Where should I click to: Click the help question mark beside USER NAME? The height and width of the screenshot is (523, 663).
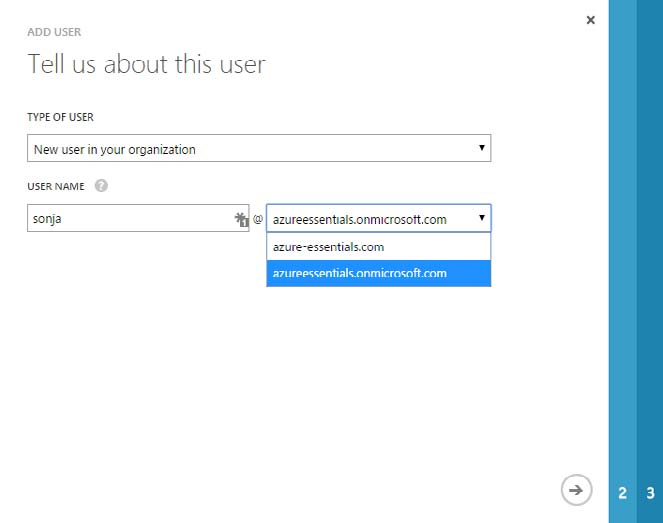(101, 186)
